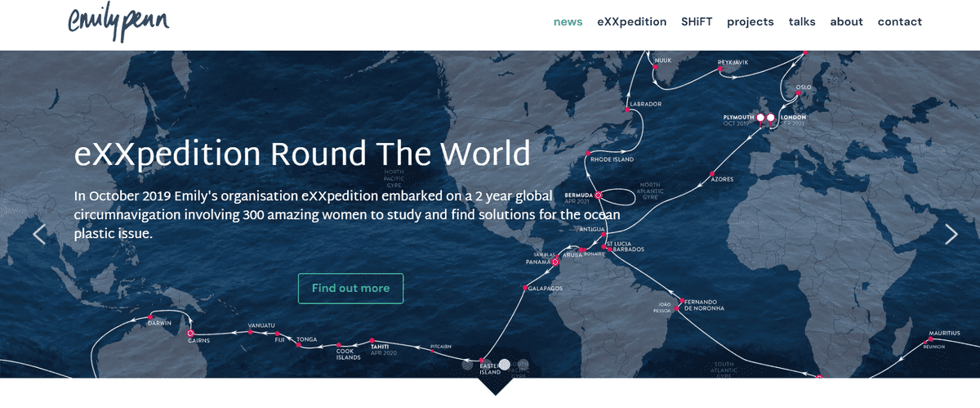
Task: Open the SHiFT menu item
Action: pos(697,22)
